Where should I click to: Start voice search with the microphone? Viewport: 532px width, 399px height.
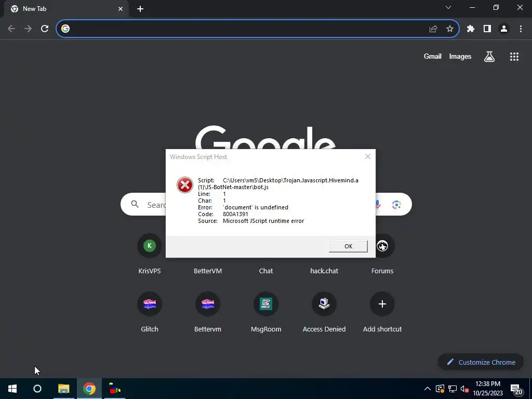coord(378,205)
